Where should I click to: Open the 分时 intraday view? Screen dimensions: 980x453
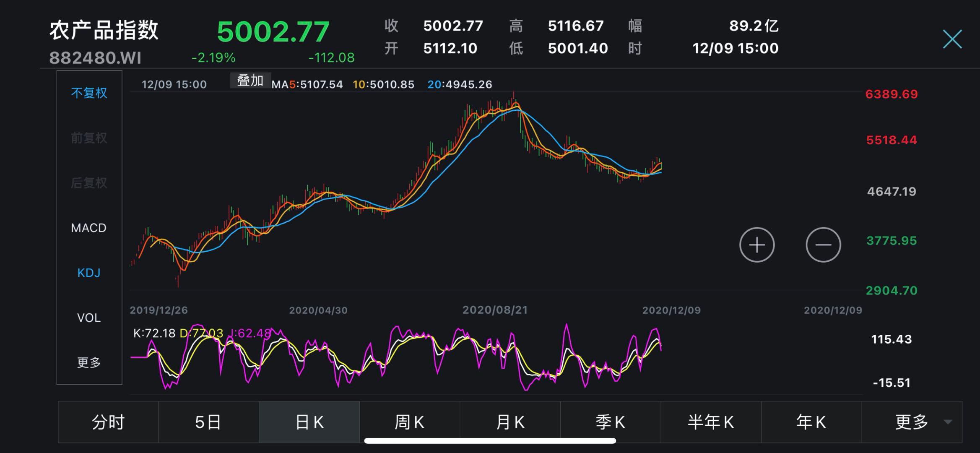click(108, 422)
